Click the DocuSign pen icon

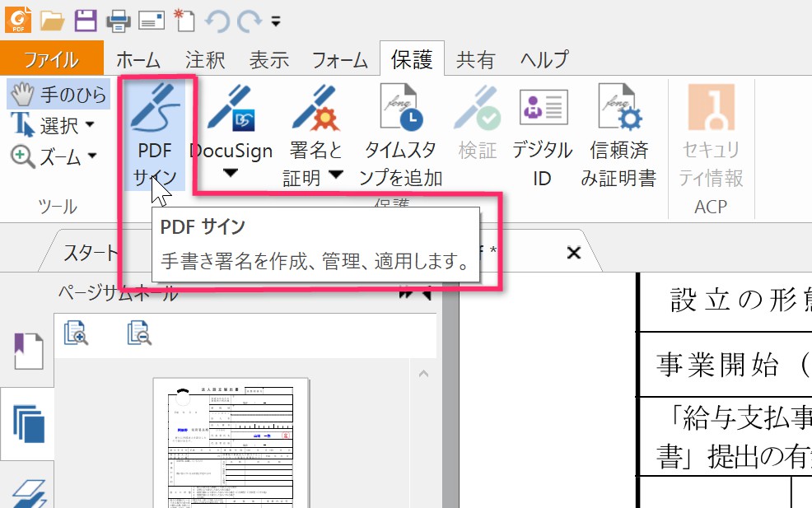(231, 108)
